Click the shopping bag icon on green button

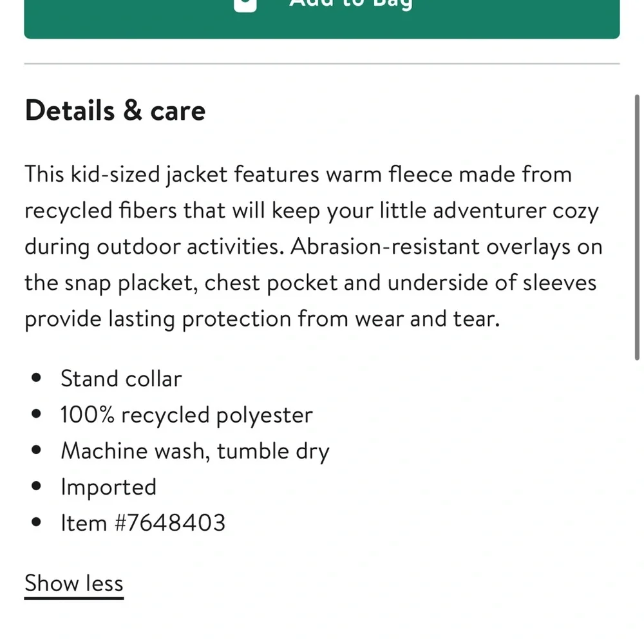(245, 5)
